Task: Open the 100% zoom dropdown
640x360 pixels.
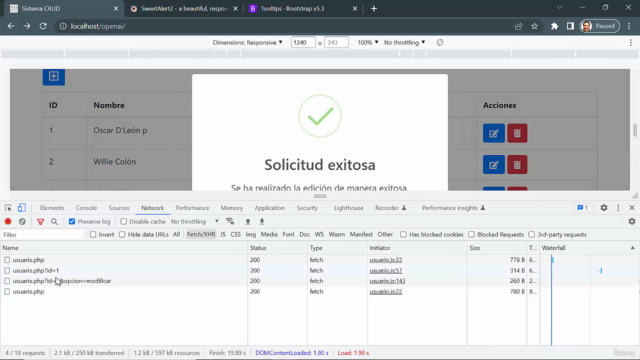Action: [368, 42]
